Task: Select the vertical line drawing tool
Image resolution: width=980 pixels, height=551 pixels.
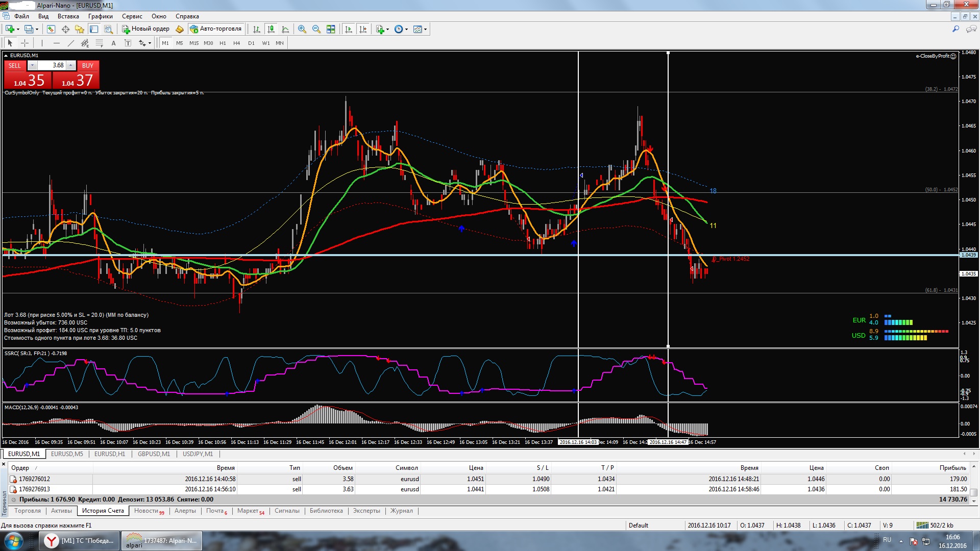Action: click(x=42, y=43)
